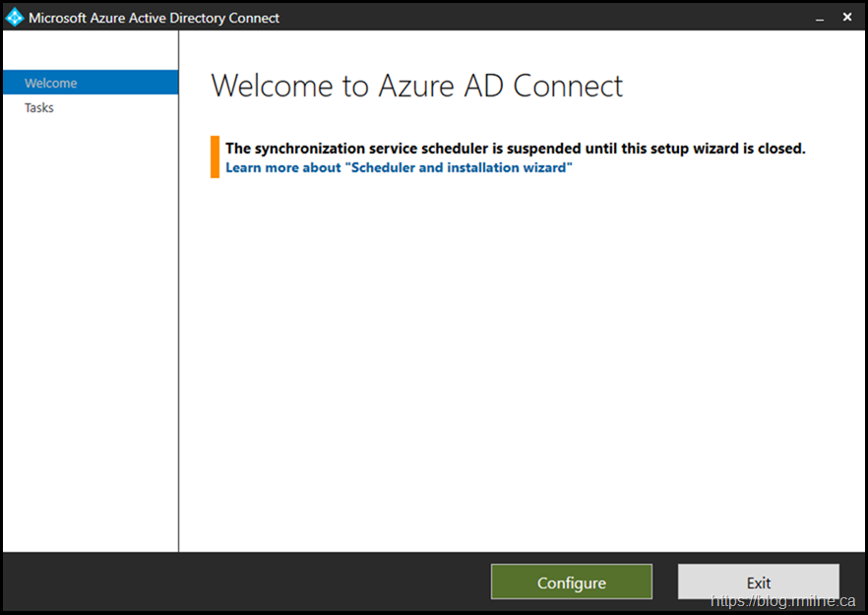Click footer gap between Configure and Exit
Screen dimensions: 868x615
click(x=665, y=583)
